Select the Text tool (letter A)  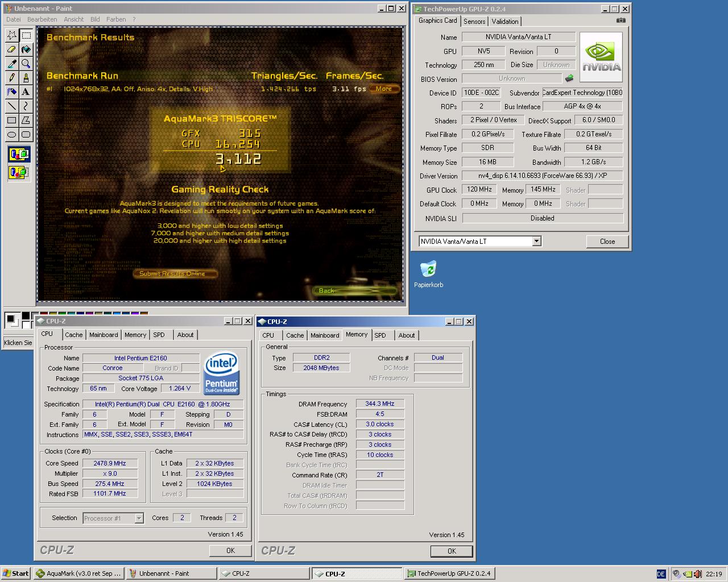click(26, 92)
